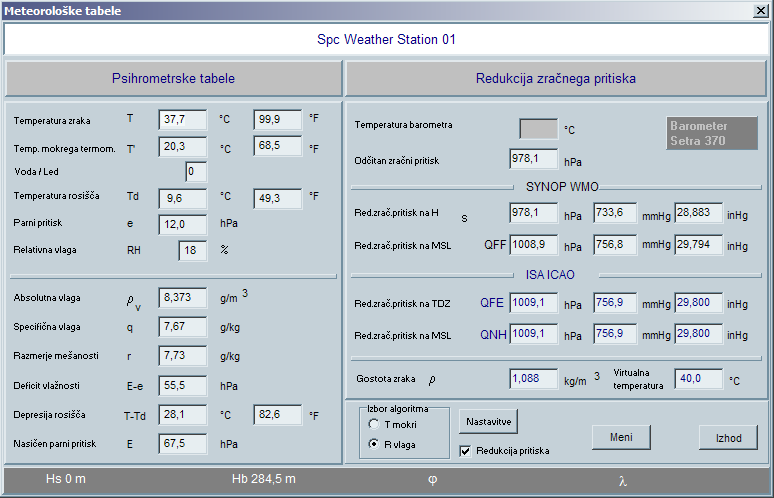Click the Parni pritisk hPa field
Viewport: 774px width, 498px height.
tap(183, 225)
